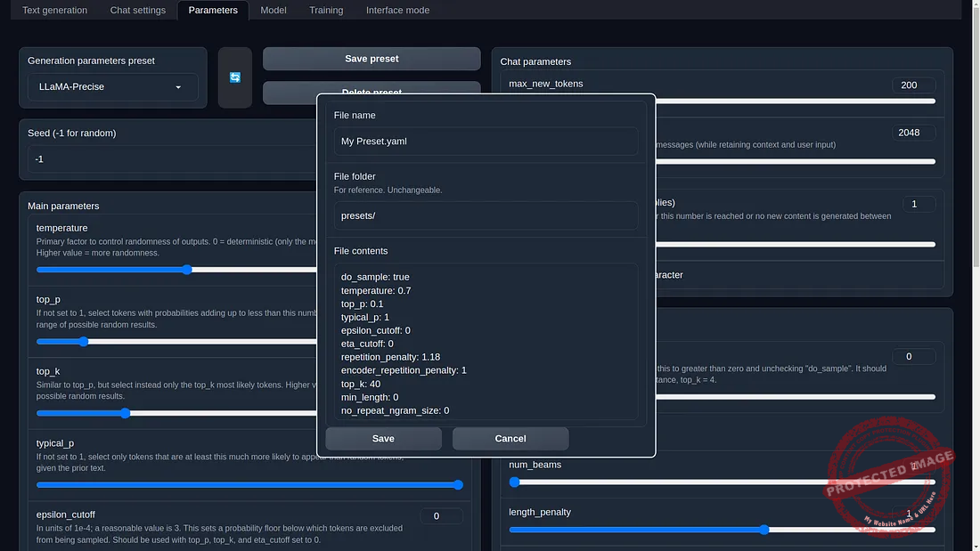Open the LLaMA-Precise preset dropdown
Viewport: 980px width, 551px height.
click(x=112, y=87)
